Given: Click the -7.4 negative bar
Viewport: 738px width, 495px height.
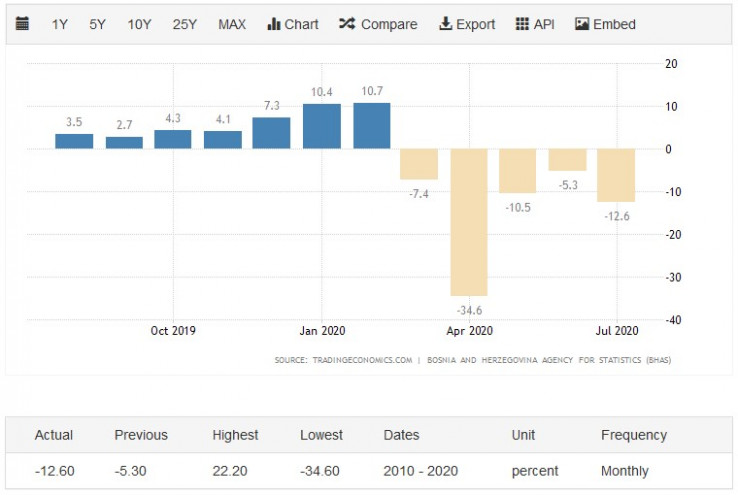Looking at the screenshot, I should click(x=420, y=164).
